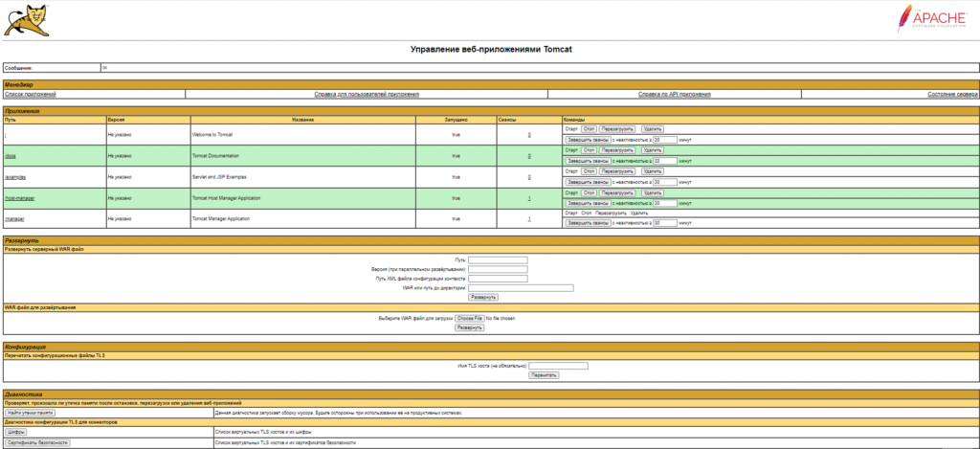The height and width of the screenshot is (449, 980).
Task: Click the Шифры diagnostics button
Action: (15, 432)
